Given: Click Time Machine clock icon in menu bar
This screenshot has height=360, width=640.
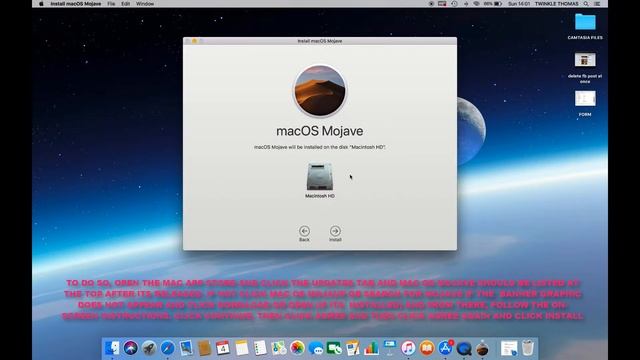Looking at the screenshot, I should coord(454,4).
